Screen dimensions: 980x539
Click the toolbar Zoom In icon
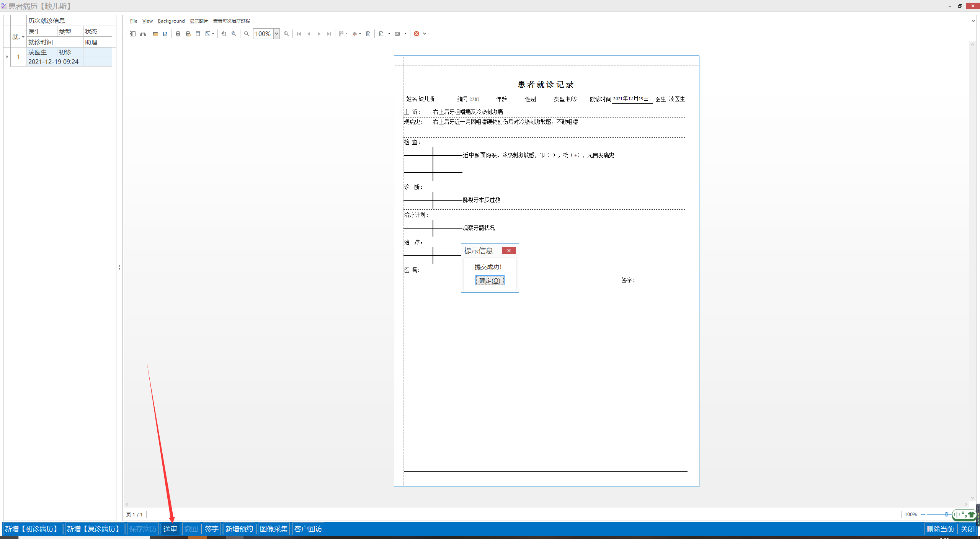coord(286,34)
